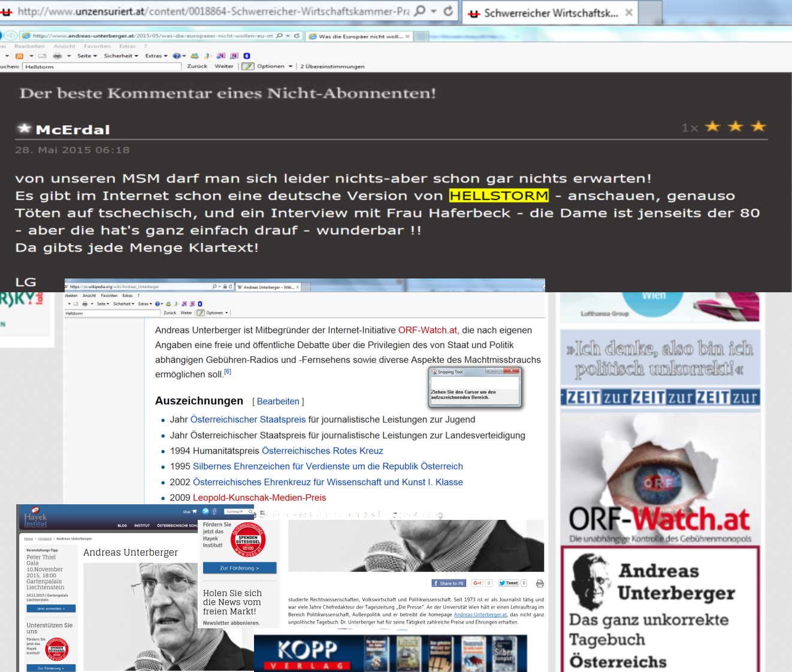Select the 'Andreas Unterberger – Wiki...' tab
This screenshot has width=792, height=672.
[268, 287]
